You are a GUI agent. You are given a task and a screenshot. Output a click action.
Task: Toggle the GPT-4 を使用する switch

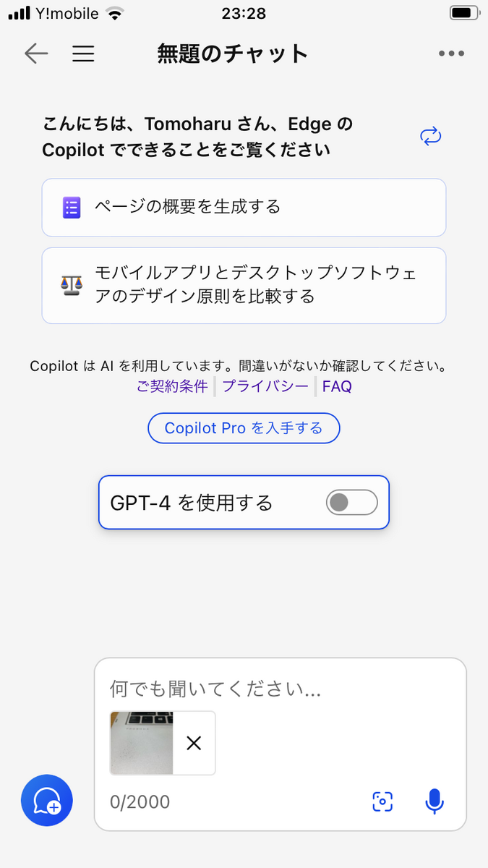coord(352,502)
